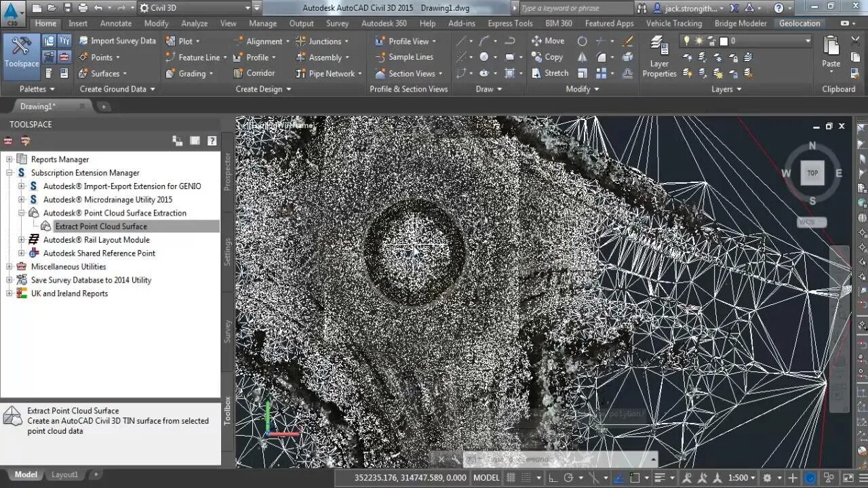
Task: Click the Save icon in Quick Access toolbar
Action: tap(66, 8)
